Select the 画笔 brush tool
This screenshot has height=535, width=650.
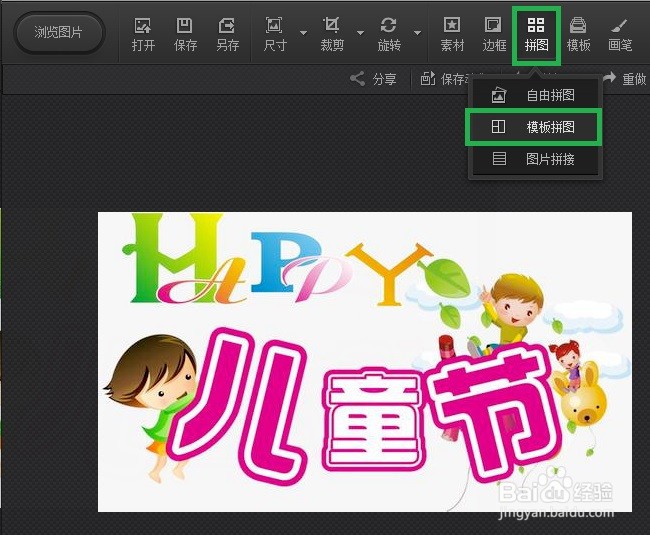pos(620,35)
